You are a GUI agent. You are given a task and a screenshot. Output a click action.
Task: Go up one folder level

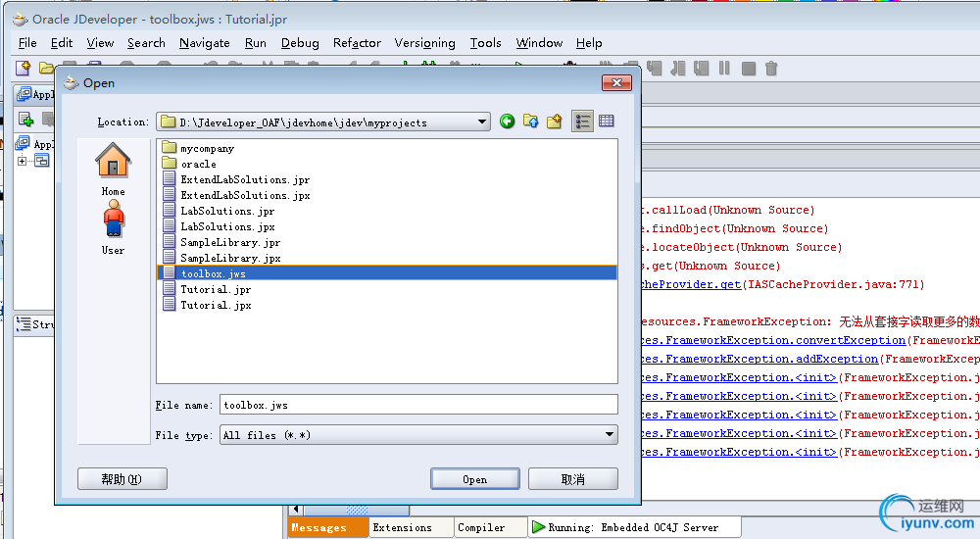click(x=530, y=122)
